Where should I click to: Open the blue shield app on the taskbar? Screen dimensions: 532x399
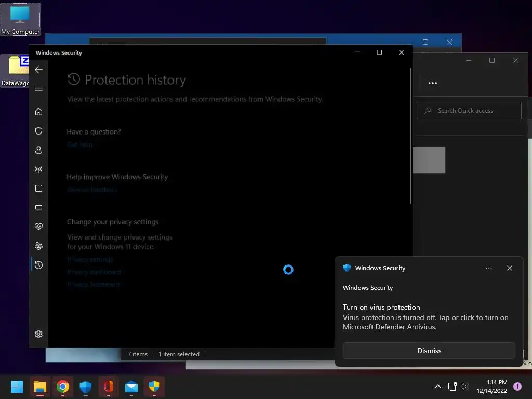click(86, 387)
